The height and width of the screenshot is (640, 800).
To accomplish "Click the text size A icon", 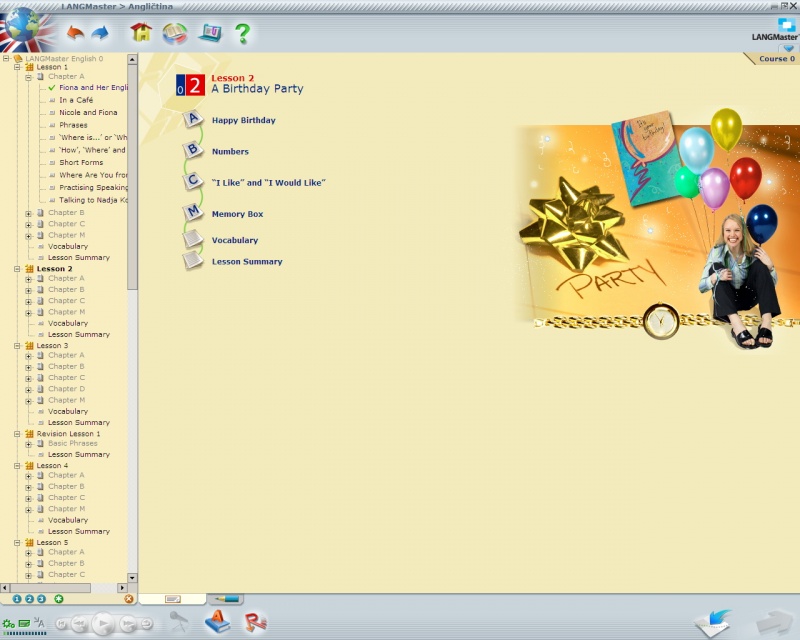I will tap(39, 623).
